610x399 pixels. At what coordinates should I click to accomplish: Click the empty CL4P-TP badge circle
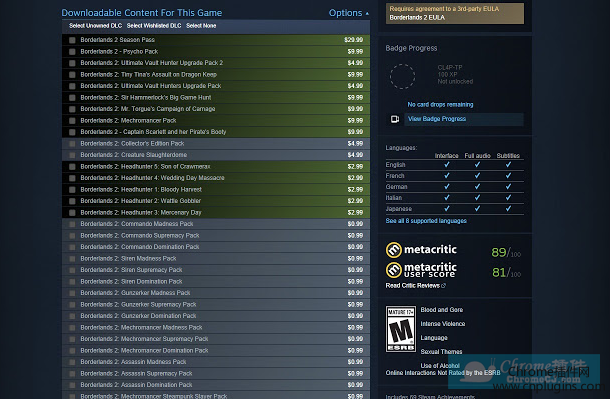click(x=402, y=76)
